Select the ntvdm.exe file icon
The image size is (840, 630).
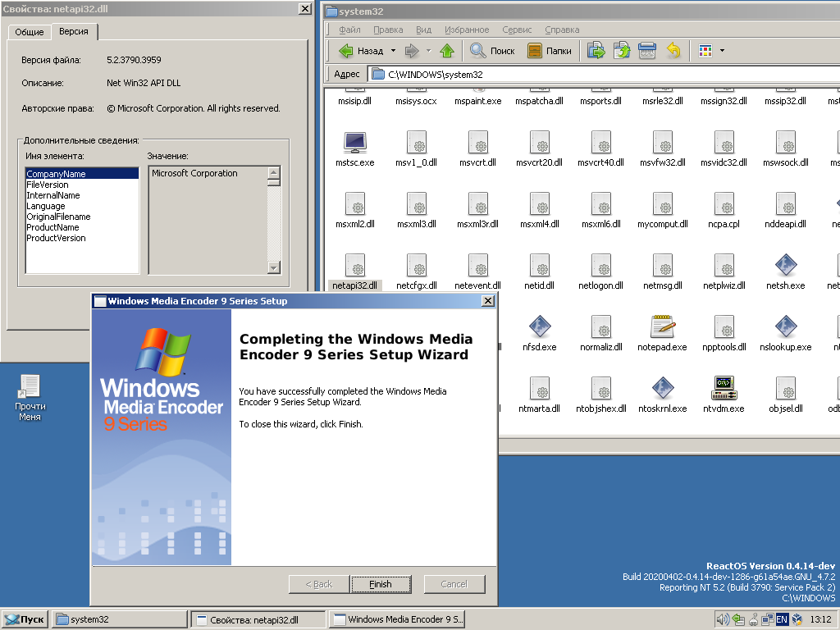(x=724, y=388)
